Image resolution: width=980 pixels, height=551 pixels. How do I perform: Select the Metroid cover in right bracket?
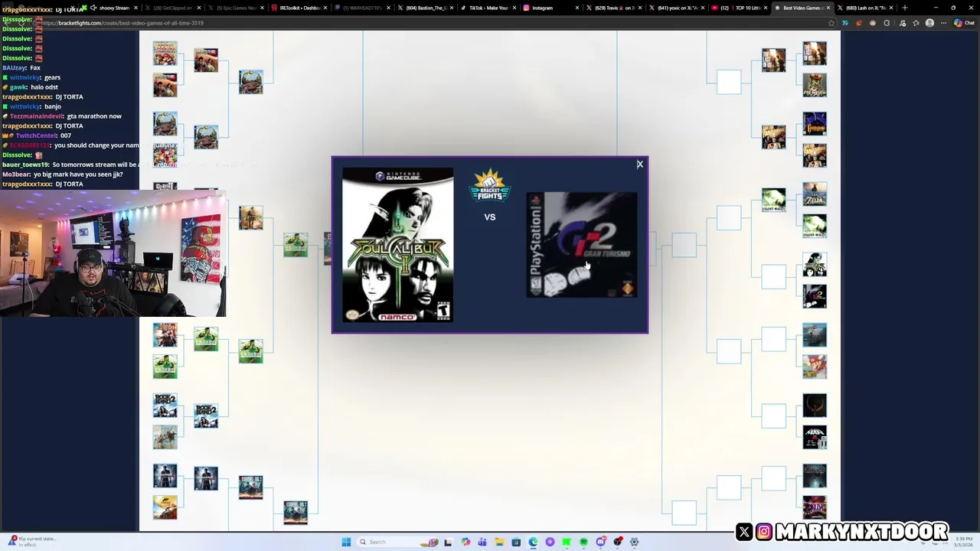(x=815, y=84)
